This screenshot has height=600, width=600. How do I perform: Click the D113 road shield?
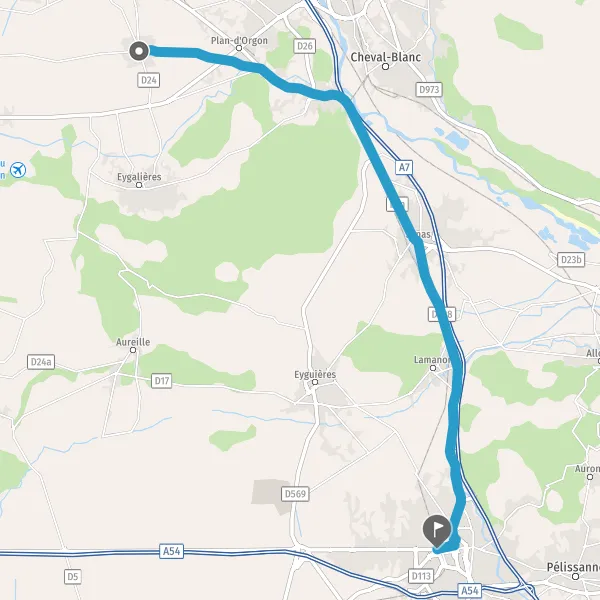(x=421, y=576)
